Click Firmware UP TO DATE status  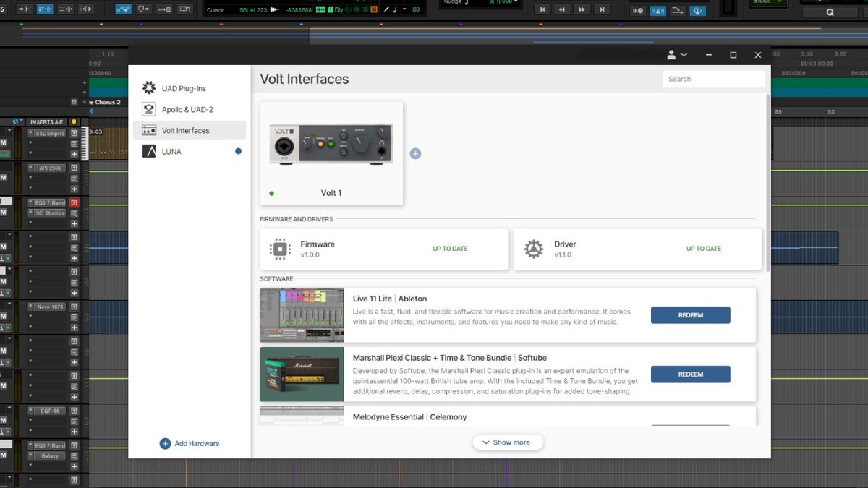(x=450, y=249)
